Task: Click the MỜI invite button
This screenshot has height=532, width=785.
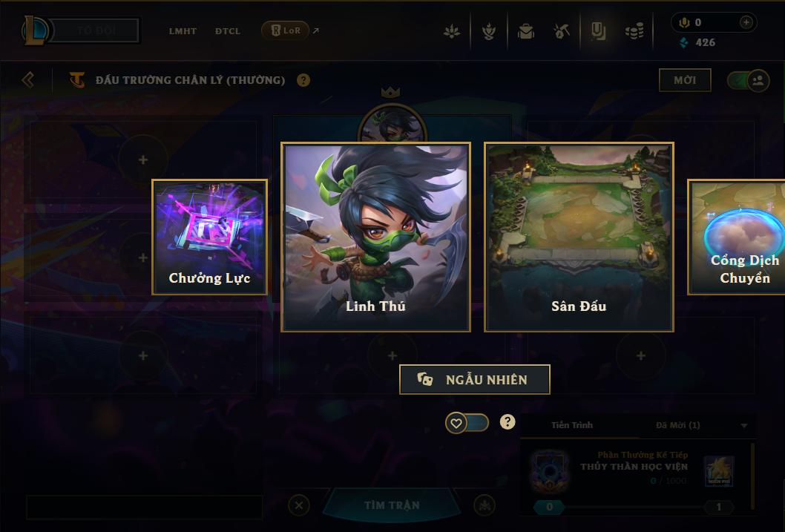Action: (x=685, y=80)
